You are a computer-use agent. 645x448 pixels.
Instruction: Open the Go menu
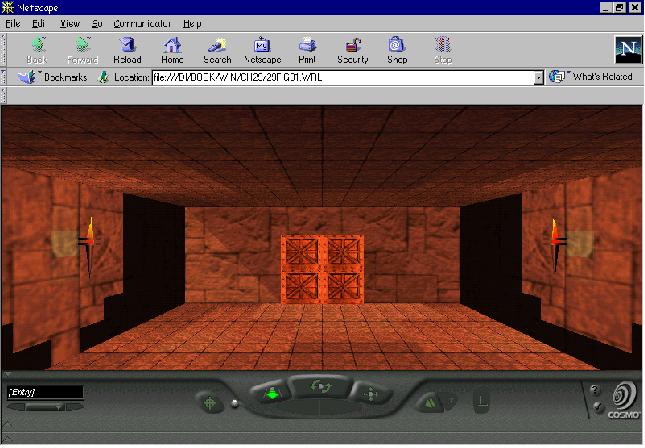[97, 24]
